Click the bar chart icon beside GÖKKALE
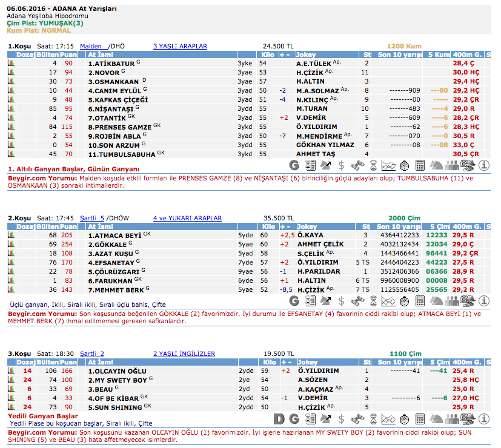 [10, 244]
